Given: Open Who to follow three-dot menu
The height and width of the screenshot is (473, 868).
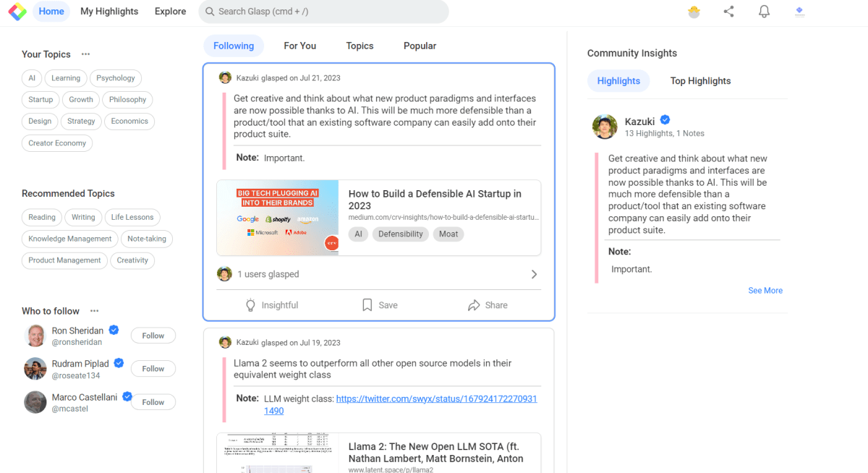Looking at the screenshot, I should pyautogui.click(x=94, y=311).
